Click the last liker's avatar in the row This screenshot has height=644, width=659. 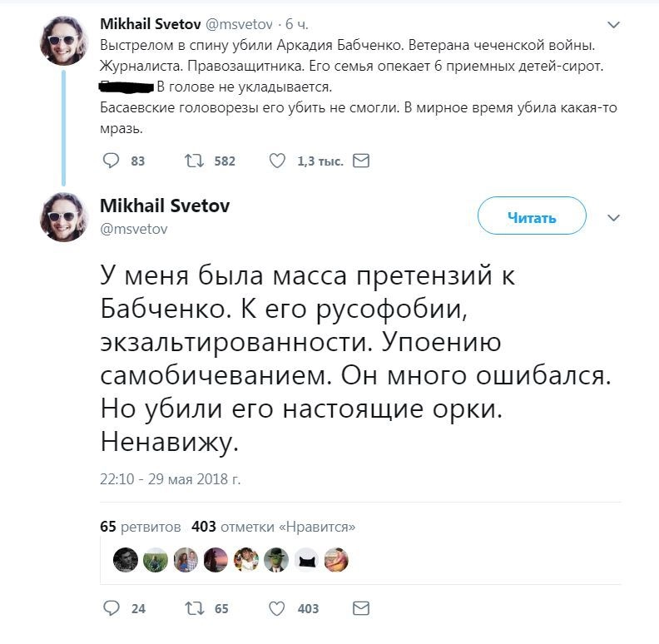pos(335,560)
